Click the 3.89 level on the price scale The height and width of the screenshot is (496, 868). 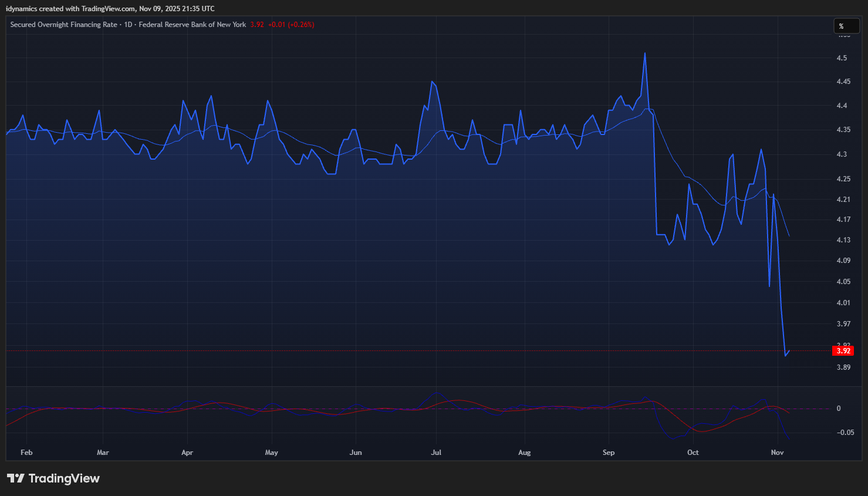[x=843, y=367]
